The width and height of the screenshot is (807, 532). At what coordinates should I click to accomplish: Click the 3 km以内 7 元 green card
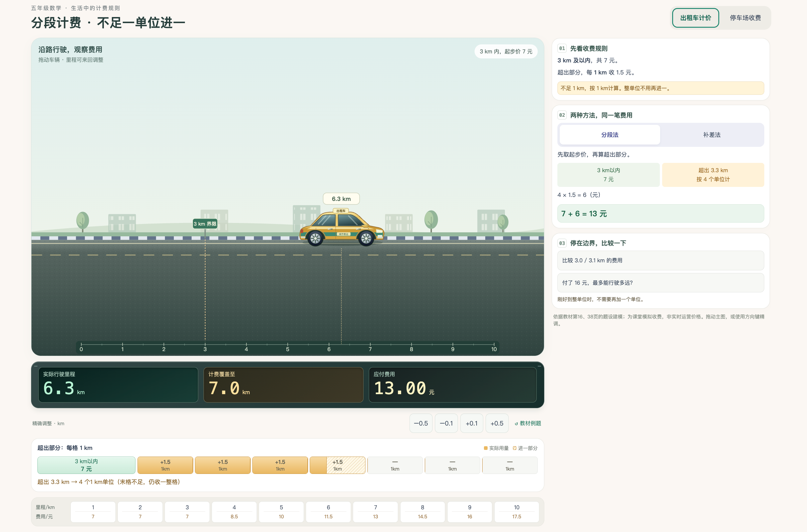pos(608,175)
